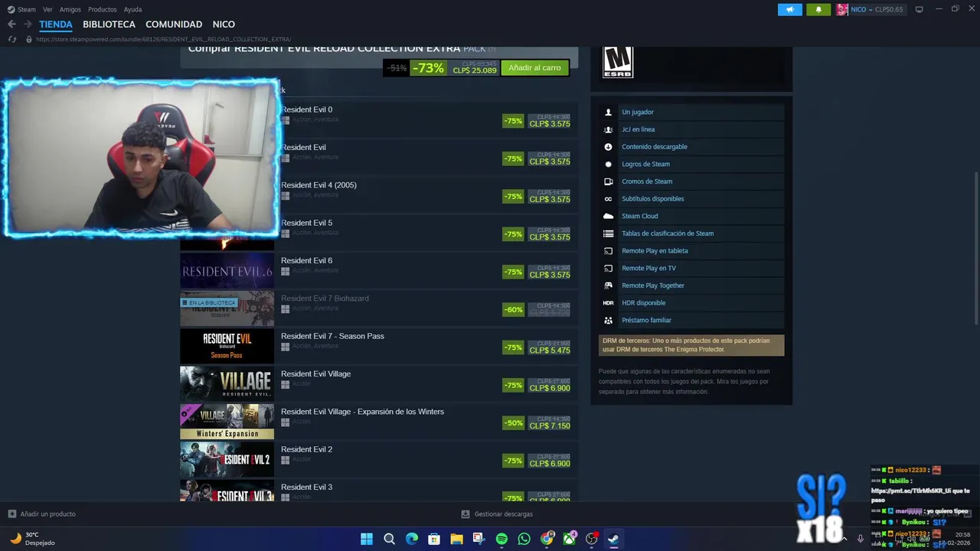
Task: Click the Contenido descargable download icon
Action: [609, 147]
